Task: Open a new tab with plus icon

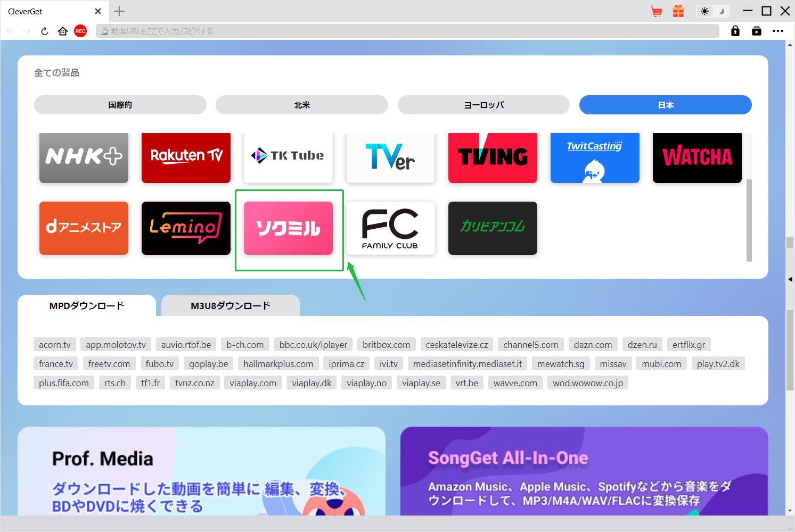Action: (x=119, y=11)
